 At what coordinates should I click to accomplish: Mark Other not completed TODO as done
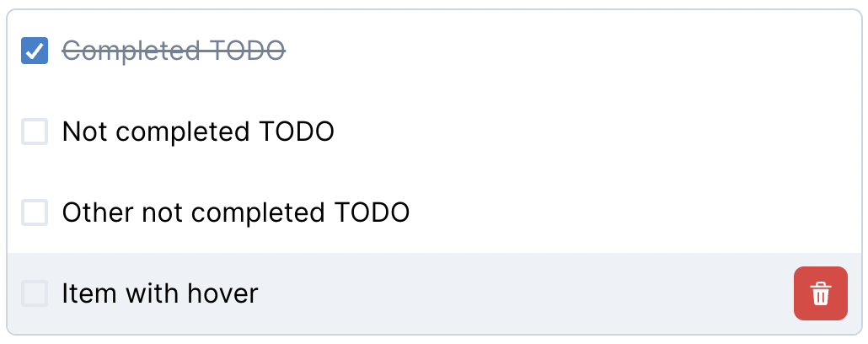(x=35, y=212)
